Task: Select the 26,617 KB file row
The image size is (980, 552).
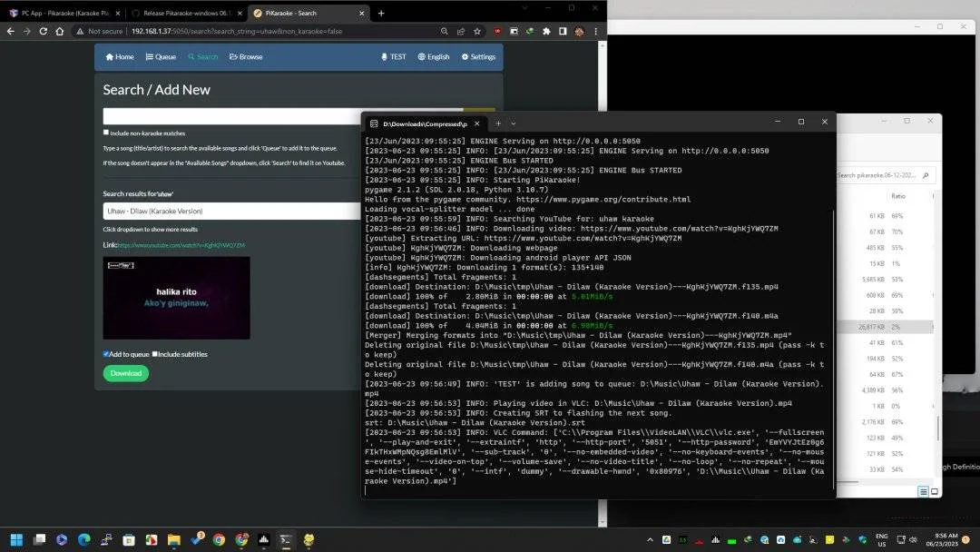Action: pyautogui.click(x=887, y=327)
